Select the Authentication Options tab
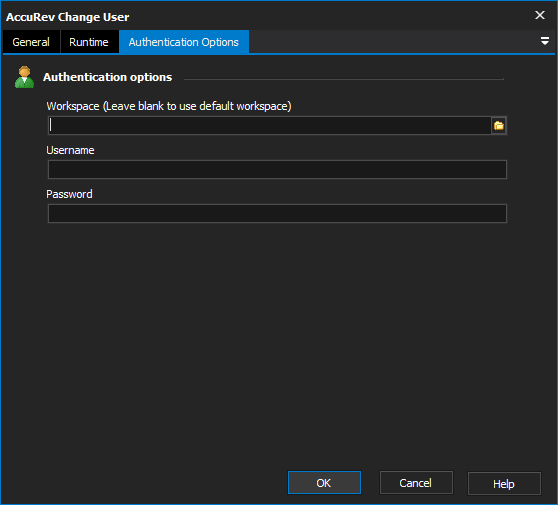Viewport: 558px width, 505px height. [184, 42]
